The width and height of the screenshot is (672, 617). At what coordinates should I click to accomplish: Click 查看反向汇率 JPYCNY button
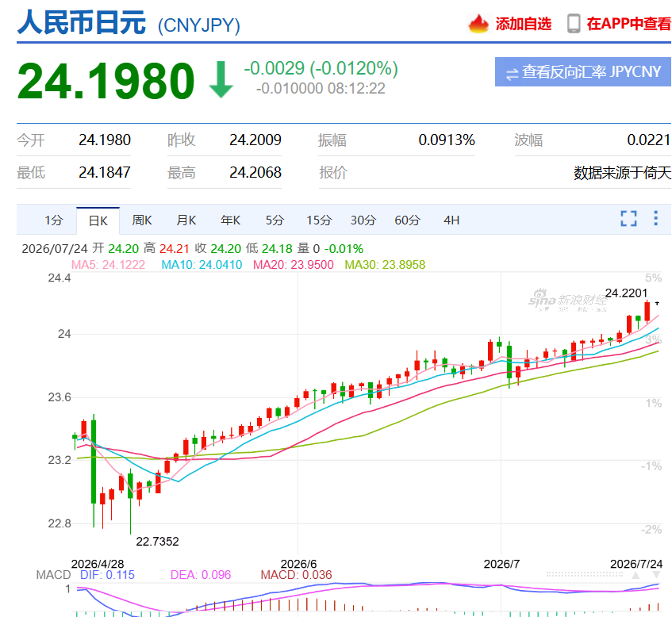(x=583, y=72)
